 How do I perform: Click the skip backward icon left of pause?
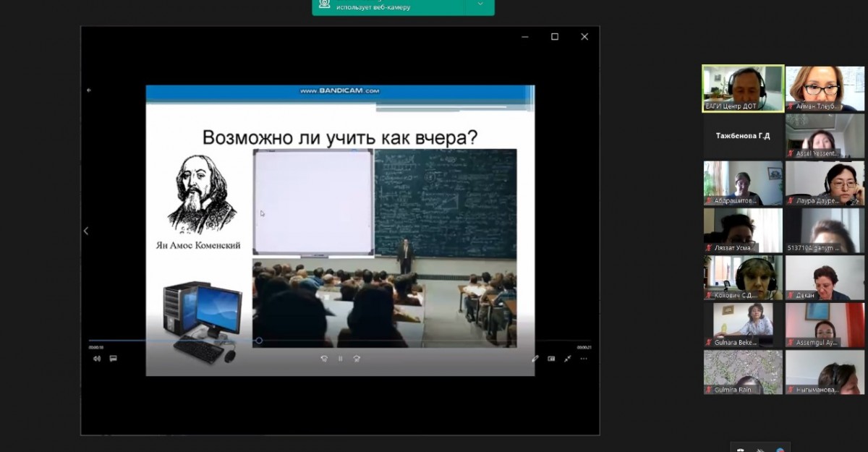tap(324, 358)
